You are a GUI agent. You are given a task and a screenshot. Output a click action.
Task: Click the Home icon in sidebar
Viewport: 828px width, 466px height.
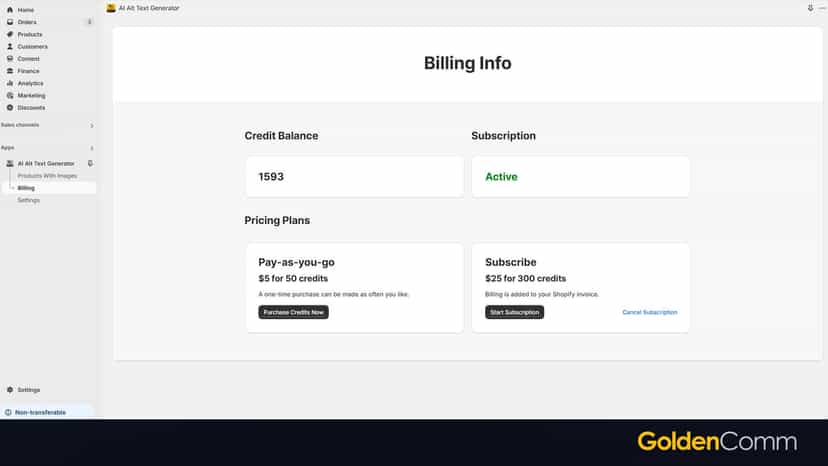pos(10,10)
